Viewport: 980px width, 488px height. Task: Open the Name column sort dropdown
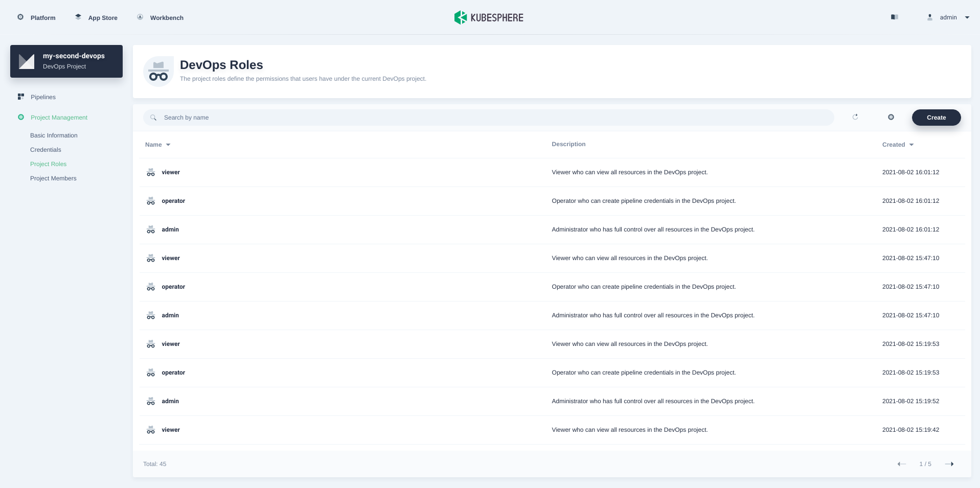[169, 145]
